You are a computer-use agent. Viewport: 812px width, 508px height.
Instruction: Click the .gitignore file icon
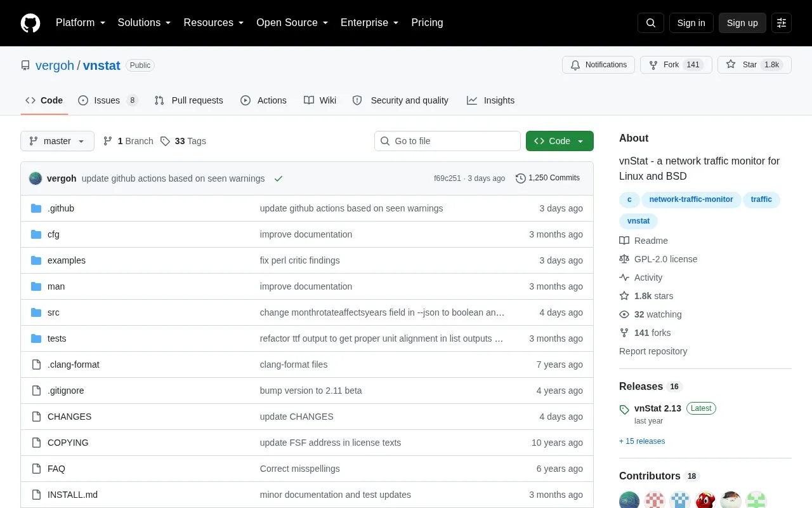pyautogui.click(x=36, y=391)
